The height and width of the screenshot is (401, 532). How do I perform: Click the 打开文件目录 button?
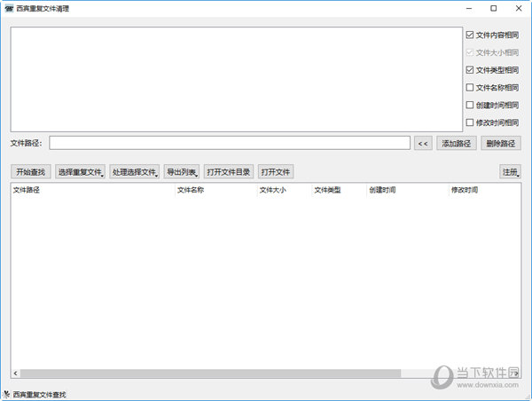pyautogui.click(x=229, y=172)
